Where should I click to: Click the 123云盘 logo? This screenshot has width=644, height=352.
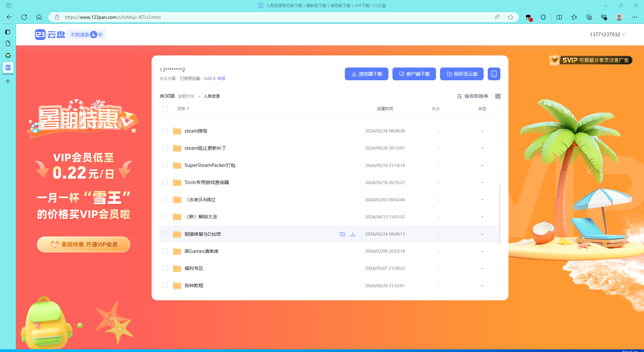pos(50,35)
